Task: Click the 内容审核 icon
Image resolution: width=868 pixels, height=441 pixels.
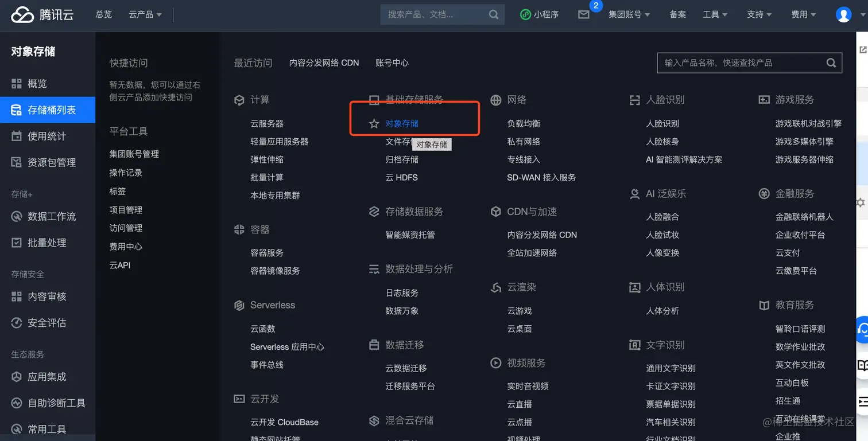Action: coord(17,296)
